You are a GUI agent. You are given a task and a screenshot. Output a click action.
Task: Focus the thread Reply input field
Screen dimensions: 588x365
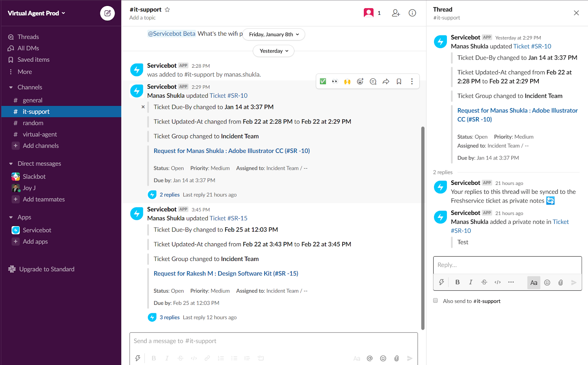(508, 265)
